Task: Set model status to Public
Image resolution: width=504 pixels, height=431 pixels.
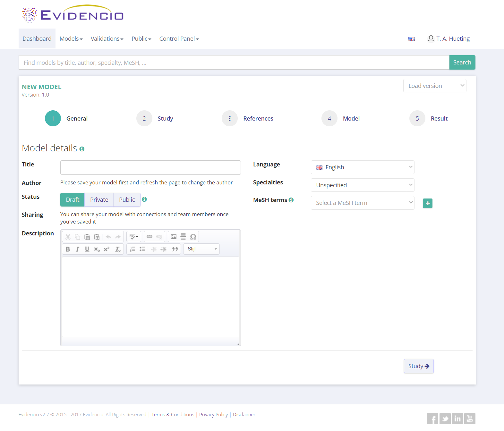Action: (127, 199)
